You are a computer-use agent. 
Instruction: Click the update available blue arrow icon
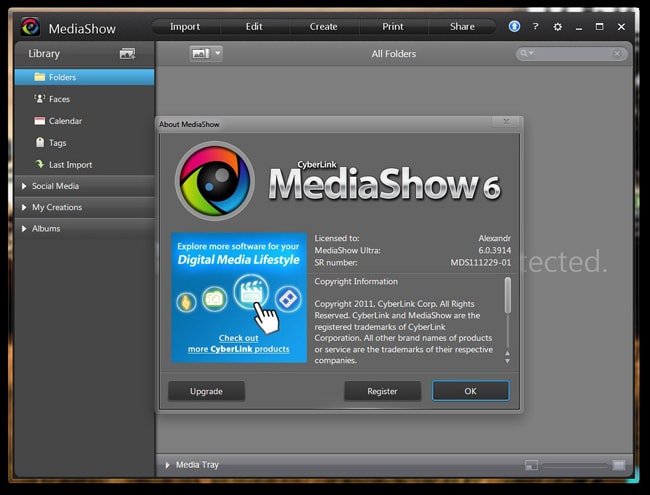click(514, 27)
